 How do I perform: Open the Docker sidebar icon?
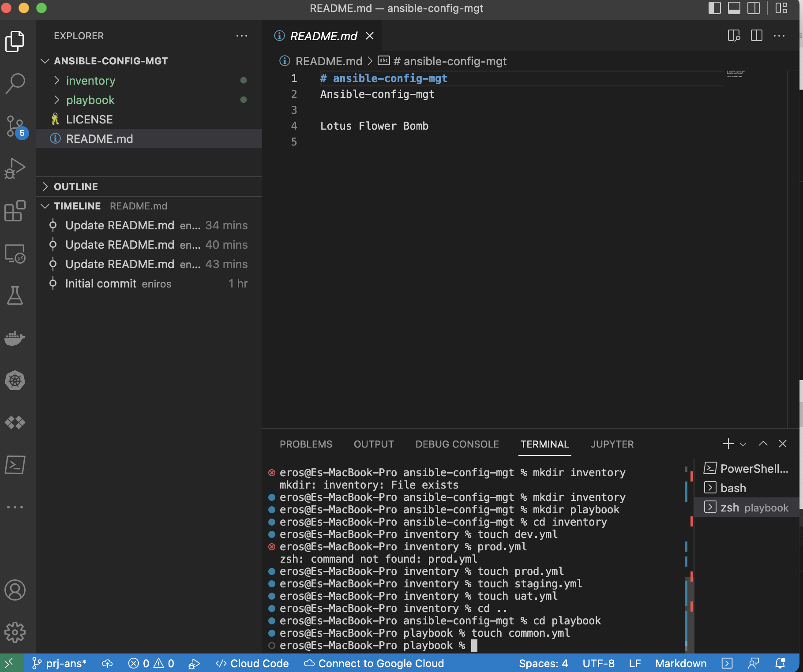pyautogui.click(x=15, y=338)
